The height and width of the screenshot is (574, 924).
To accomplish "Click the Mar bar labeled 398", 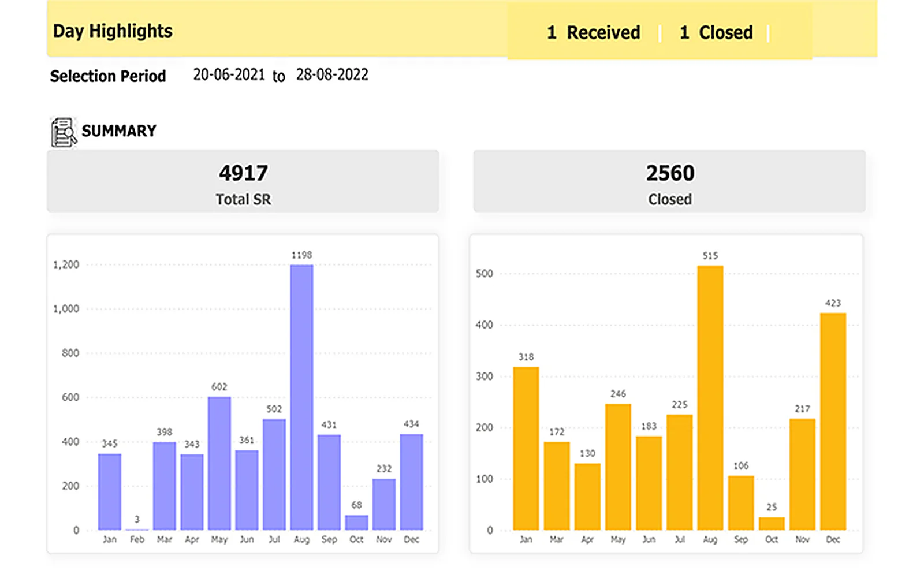I will 165,486.
